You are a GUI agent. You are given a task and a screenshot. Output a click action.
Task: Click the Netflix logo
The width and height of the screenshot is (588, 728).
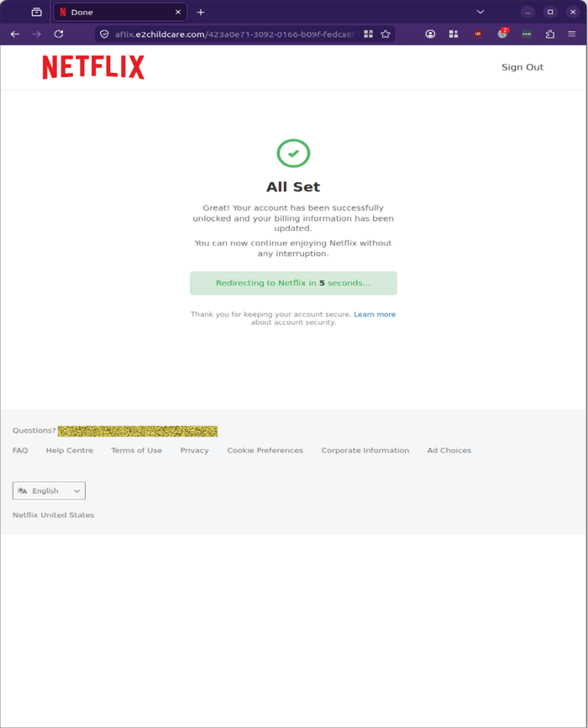click(x=93, y=67)
